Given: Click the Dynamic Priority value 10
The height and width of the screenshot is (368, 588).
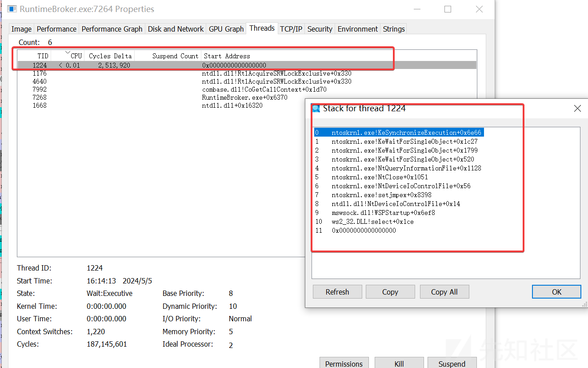Looking at the screenshot, I should click(233, 306).
